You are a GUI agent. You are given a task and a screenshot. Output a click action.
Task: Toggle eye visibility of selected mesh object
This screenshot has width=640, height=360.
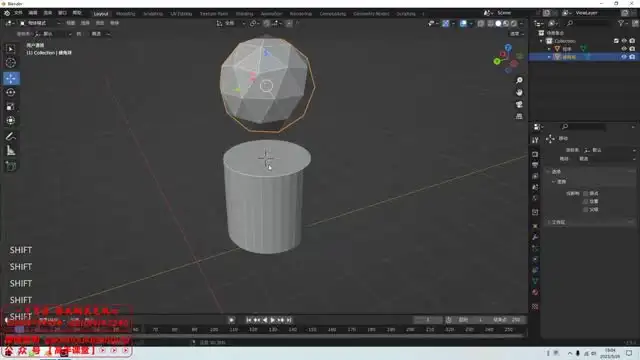pos(624,57)
